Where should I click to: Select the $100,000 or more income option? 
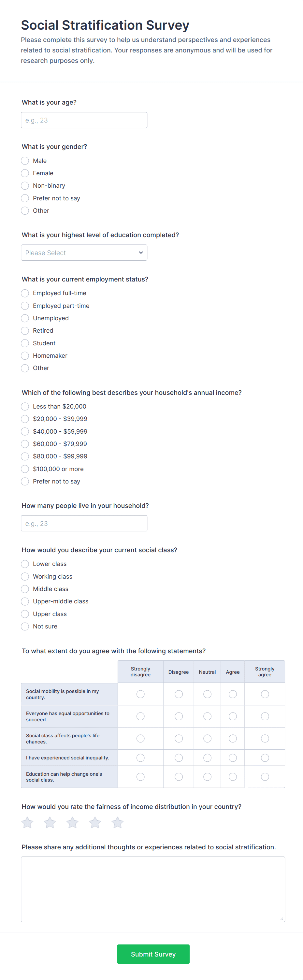tap(25, 469)
